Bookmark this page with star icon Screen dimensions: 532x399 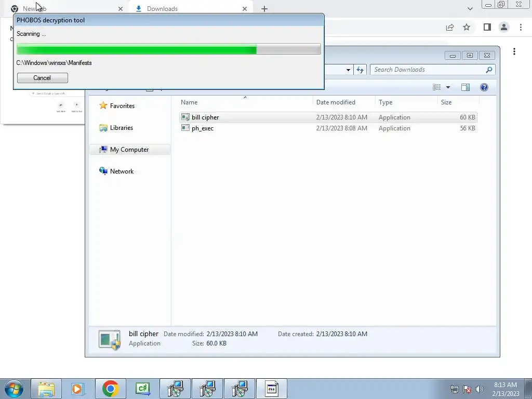coord(467,27)
